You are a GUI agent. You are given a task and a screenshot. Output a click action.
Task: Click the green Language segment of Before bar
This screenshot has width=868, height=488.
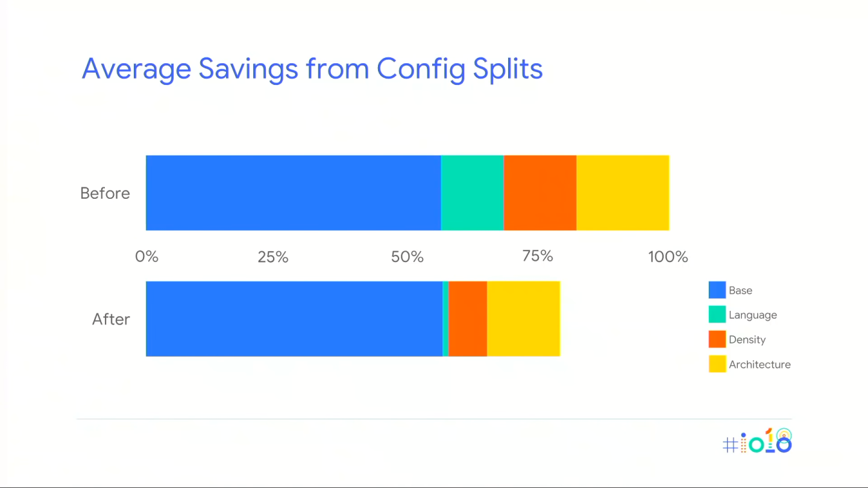coord(472,193)
